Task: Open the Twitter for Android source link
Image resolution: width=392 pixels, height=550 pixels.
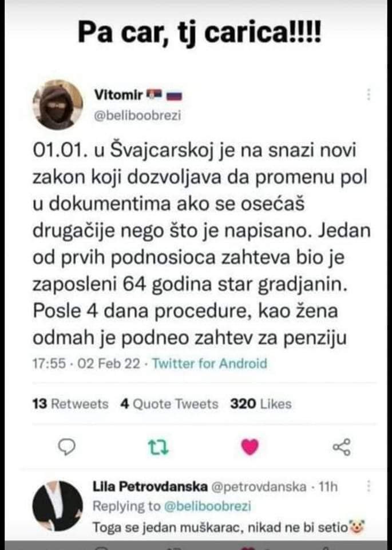Action: click(x=209, y=363)
